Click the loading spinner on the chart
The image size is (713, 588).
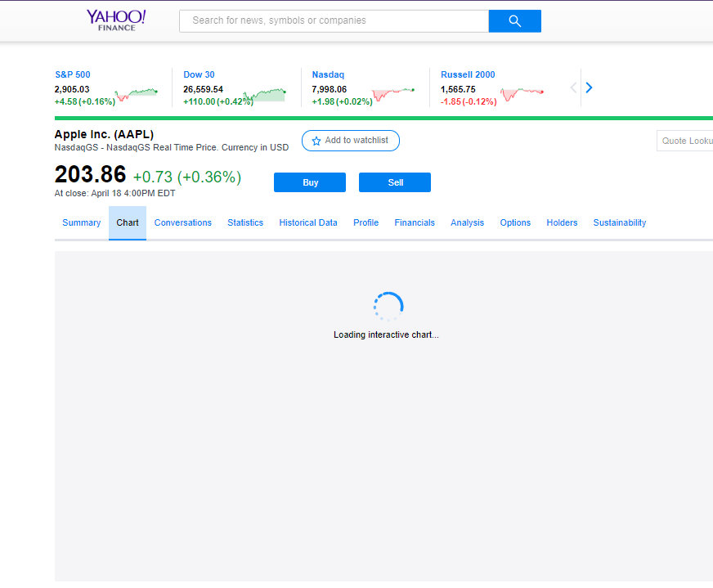tap(387, 306)
